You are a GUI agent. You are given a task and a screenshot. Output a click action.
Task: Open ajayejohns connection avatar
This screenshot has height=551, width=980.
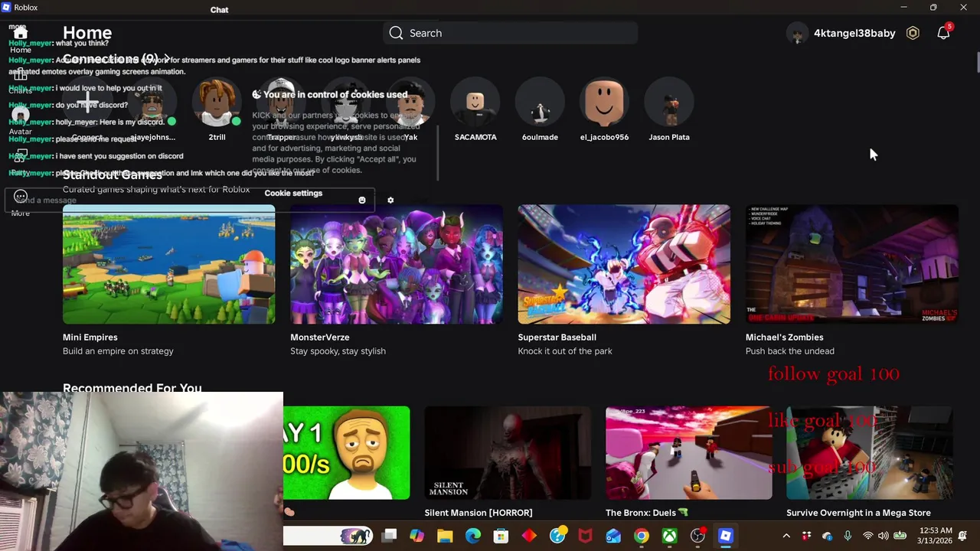click(x=152, y=103)
